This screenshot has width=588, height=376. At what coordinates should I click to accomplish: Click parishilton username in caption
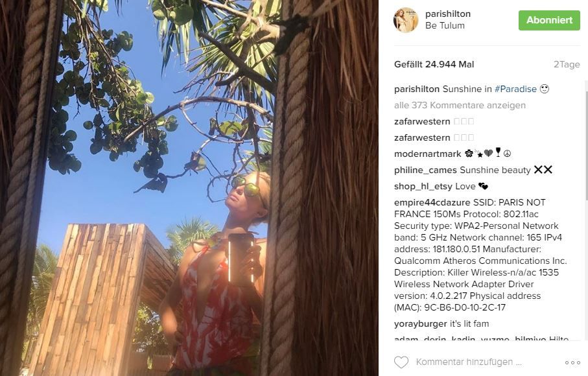[x=417, y=89]
